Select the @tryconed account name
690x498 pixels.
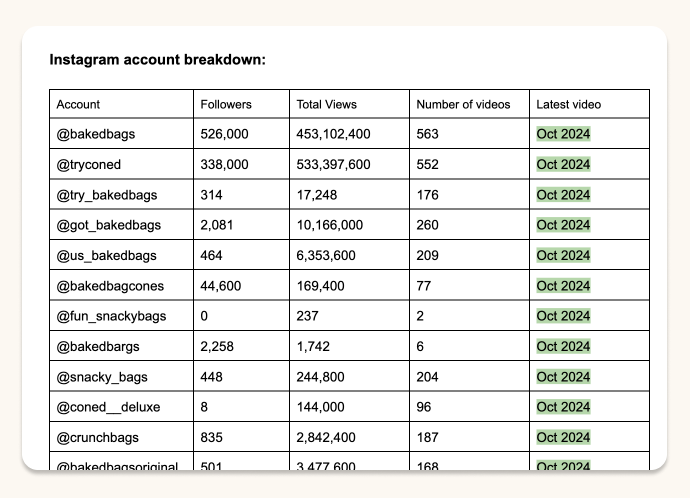coord(89,164)
